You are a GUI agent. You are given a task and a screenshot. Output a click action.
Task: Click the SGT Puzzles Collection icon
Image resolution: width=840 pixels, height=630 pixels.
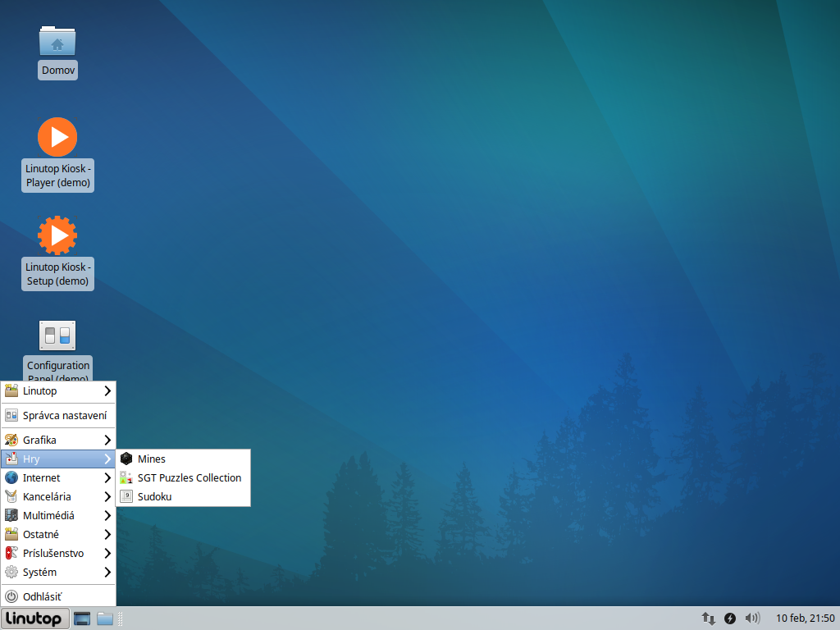pyautogui.click(x=126, y=477)
